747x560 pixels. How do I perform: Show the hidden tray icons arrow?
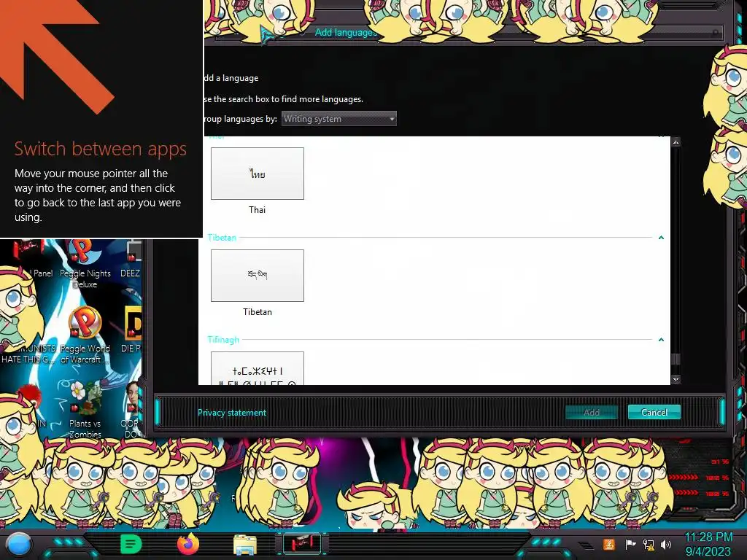586,545
